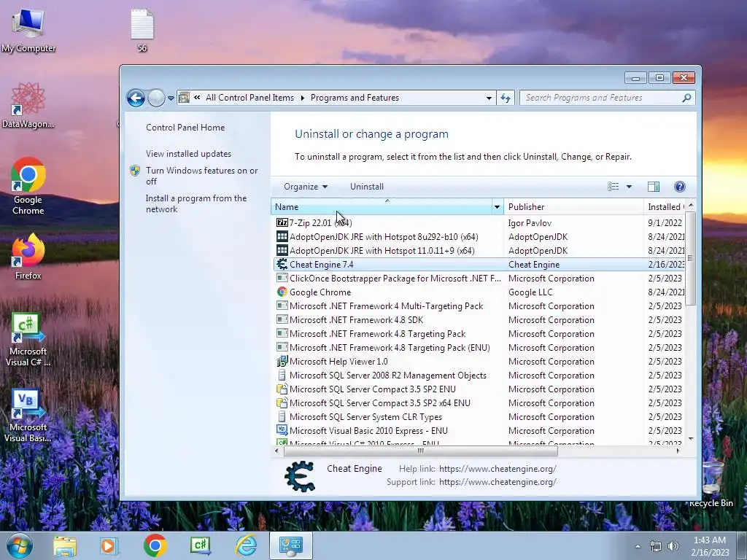
Task: Open the Name column filter dropdown
Action: (x=497, y=207)
